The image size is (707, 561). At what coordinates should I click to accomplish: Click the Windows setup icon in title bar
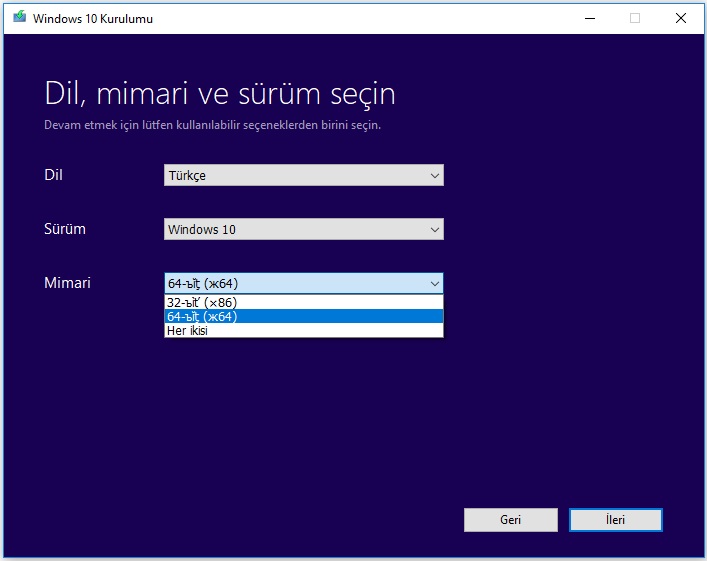click(19, 18)
